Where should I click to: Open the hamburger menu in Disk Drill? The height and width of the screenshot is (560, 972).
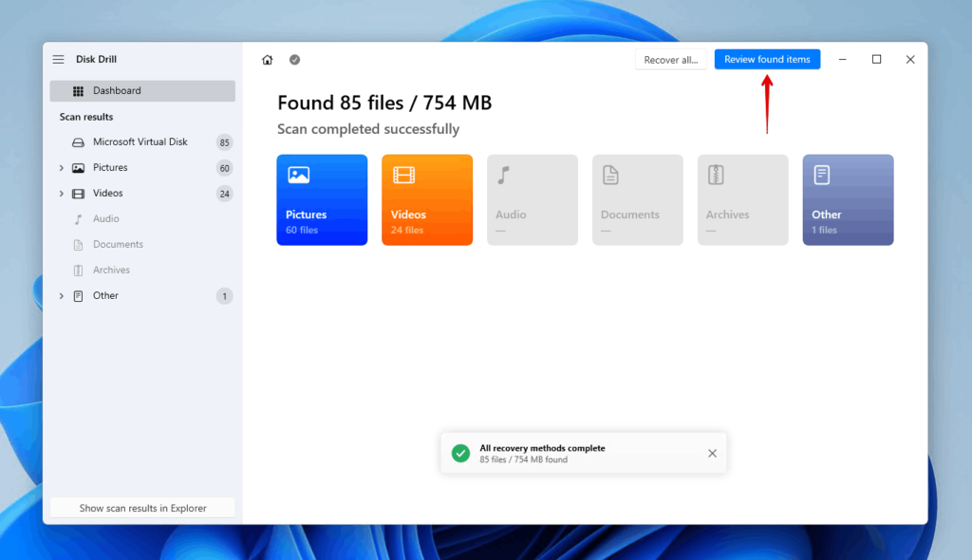pos(59,60)
